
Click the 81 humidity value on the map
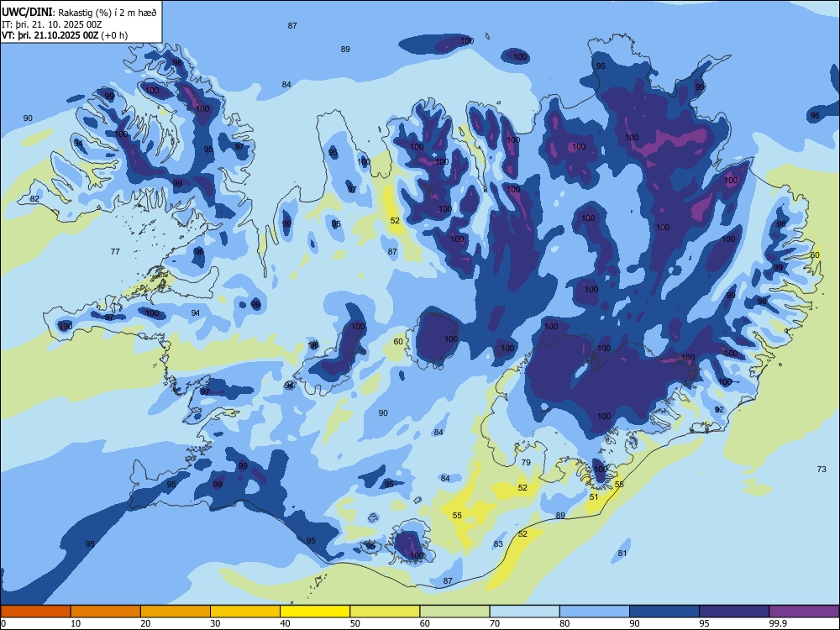click(622, 553)
